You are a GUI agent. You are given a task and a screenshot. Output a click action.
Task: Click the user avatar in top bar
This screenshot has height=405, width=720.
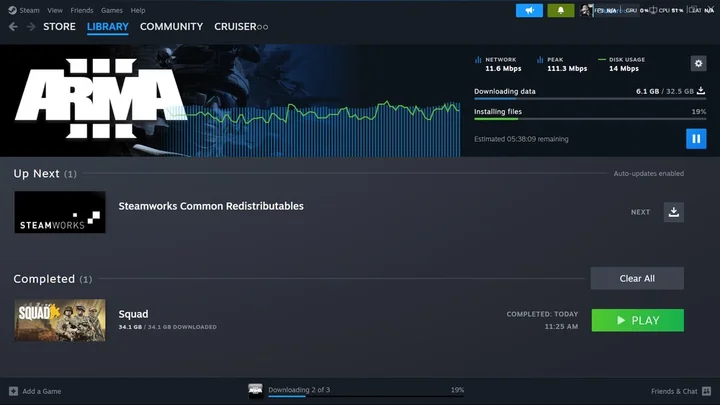(585, 10)
